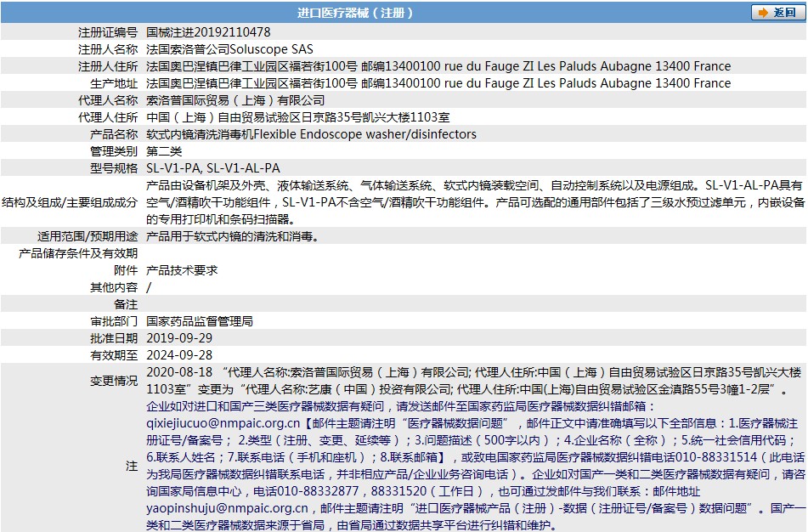The width and height of the screenshot is (808, 532).
Task: Click the 注册证编号 label
Action: click(108, 32)
